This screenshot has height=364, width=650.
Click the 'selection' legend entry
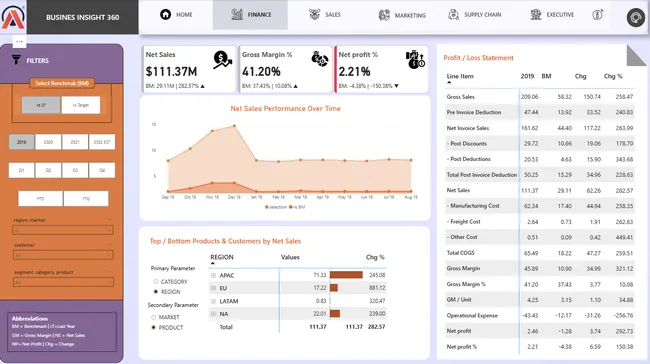coord(276,207)
